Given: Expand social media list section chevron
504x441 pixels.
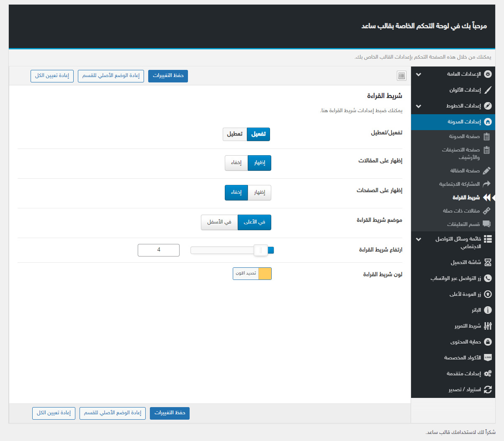Looking at the screenshot, I should 419,240.
